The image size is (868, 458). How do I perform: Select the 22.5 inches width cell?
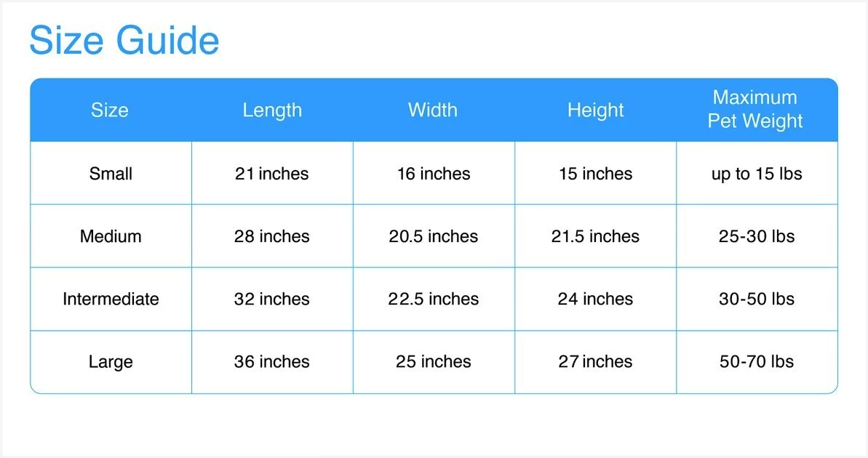(434, 299)
